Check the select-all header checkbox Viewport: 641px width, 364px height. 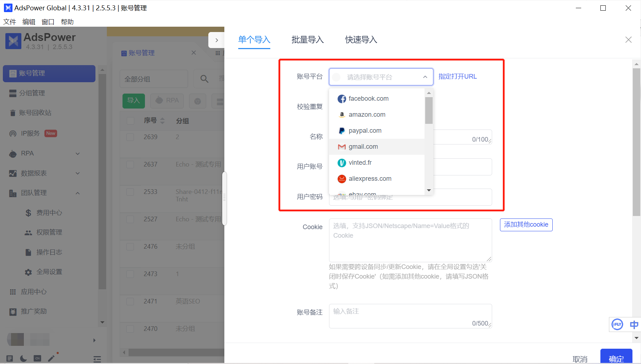(130, 121)
